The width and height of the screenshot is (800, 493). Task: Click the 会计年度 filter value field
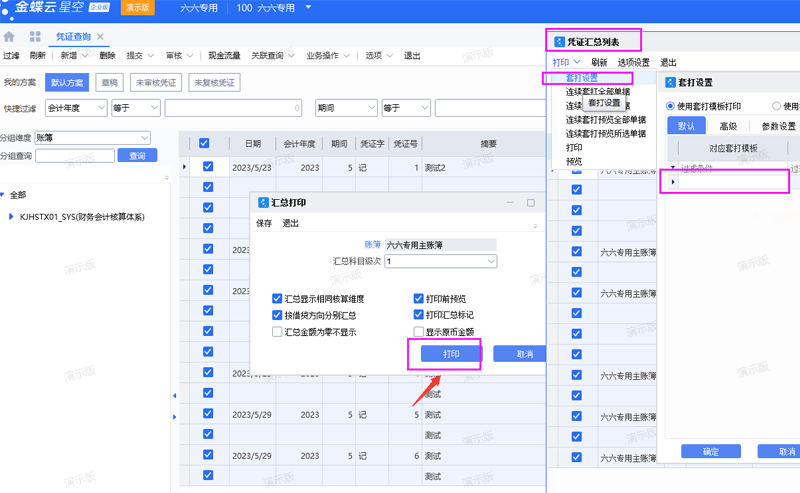233,108
